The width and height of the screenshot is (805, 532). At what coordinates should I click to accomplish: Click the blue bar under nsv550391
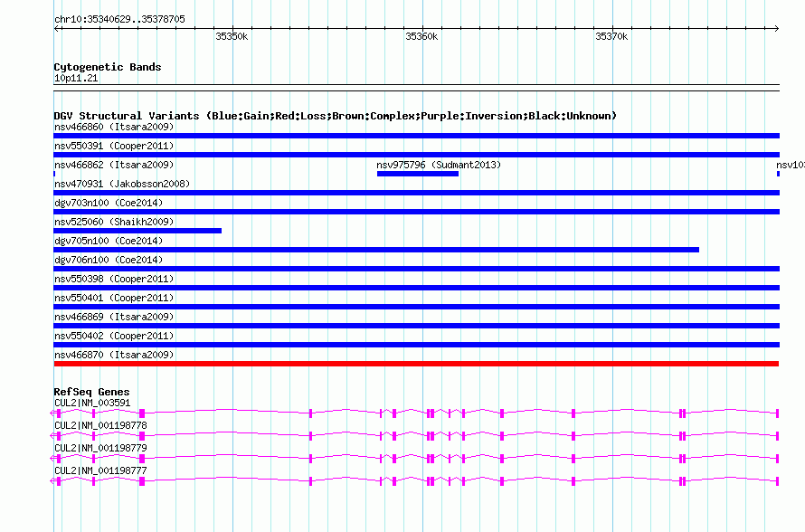tap(416, 155)
